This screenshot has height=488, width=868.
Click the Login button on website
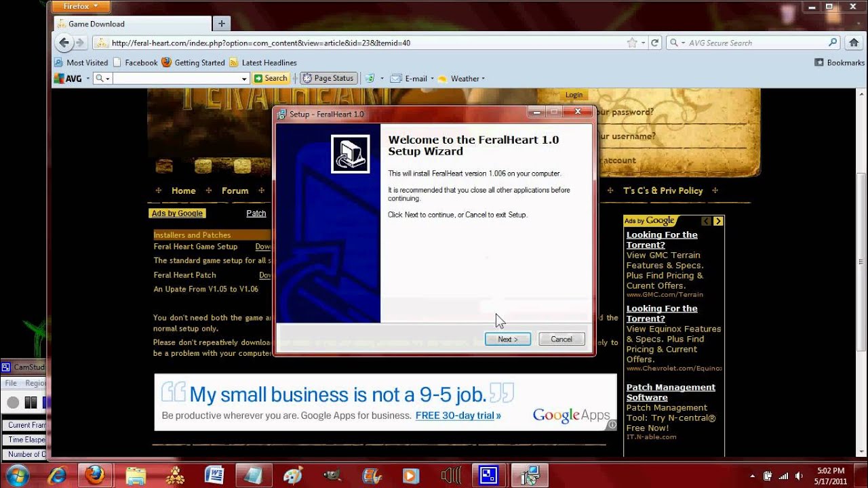point(574,95)
